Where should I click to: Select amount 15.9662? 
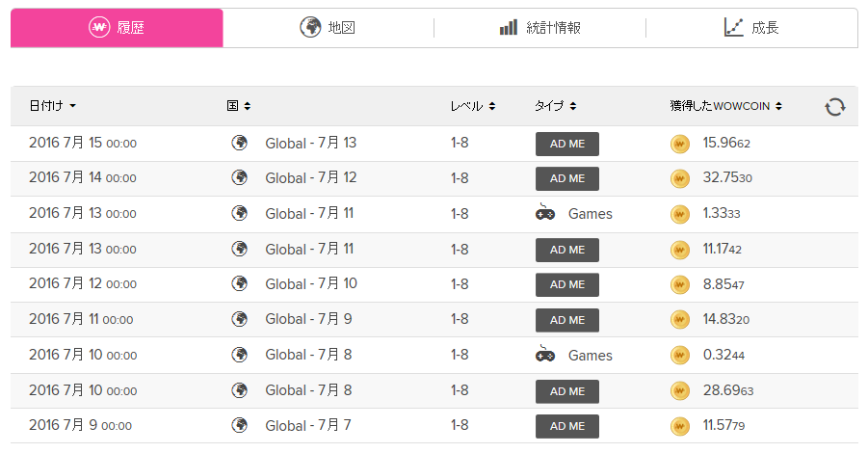726,143
